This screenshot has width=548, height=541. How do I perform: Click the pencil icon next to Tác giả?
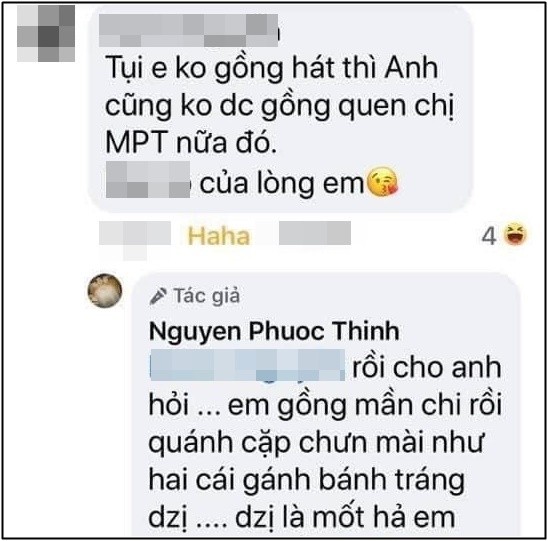[158, 296]
